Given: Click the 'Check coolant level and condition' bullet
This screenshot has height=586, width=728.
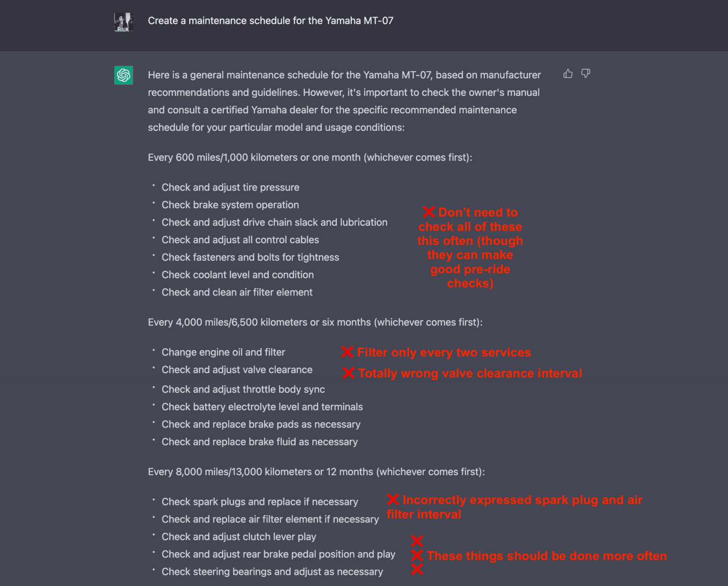Looking at the screenshot, I should [x=237, y=275].
